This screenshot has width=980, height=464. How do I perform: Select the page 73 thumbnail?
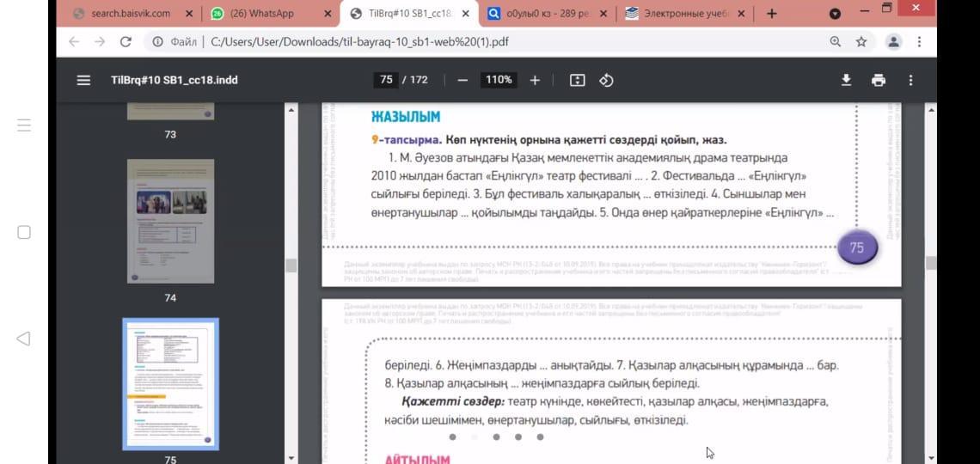[170, 111]
